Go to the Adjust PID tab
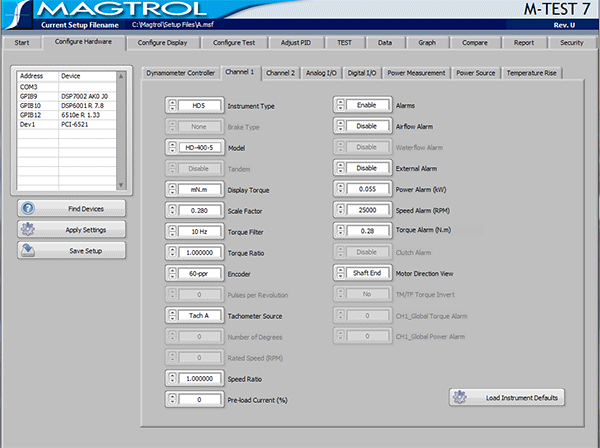The width and height of the screenshot is (600, 448). (x=296, y=43)
